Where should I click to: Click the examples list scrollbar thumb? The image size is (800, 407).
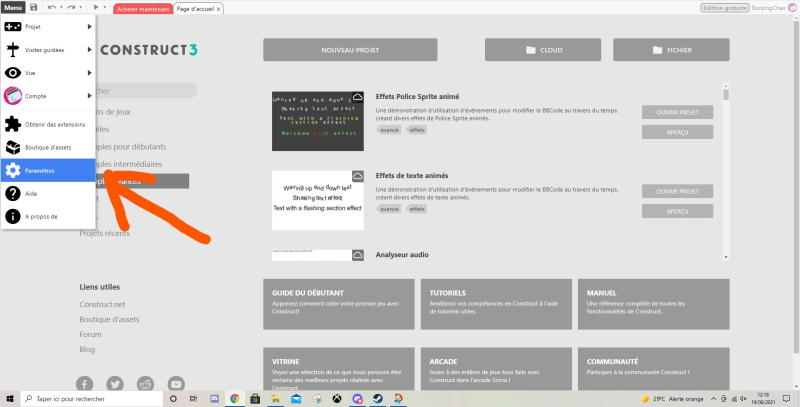pyautogui.click(x=726, y=95)
